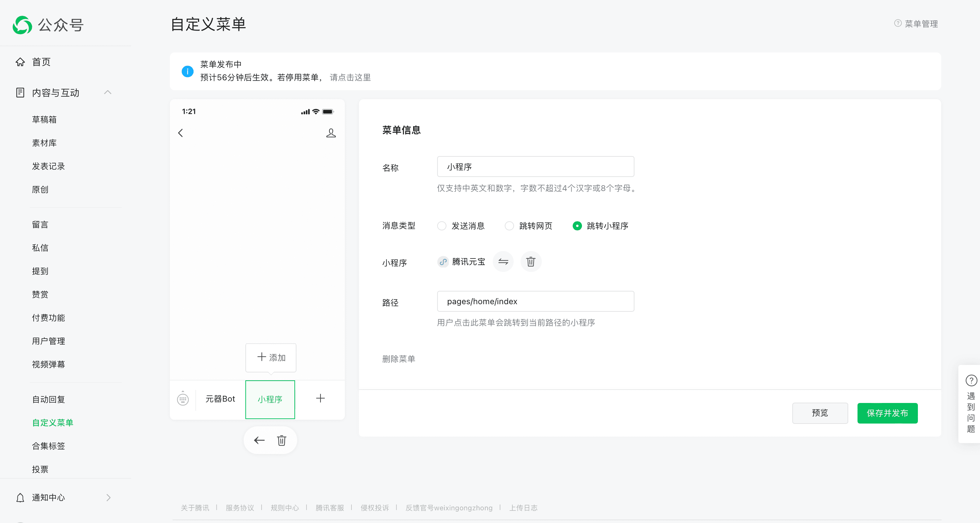This screenshot has height=523, width=980.
Task: Select the 元器Bot menu tab
Action: click(x=220, y=399)
